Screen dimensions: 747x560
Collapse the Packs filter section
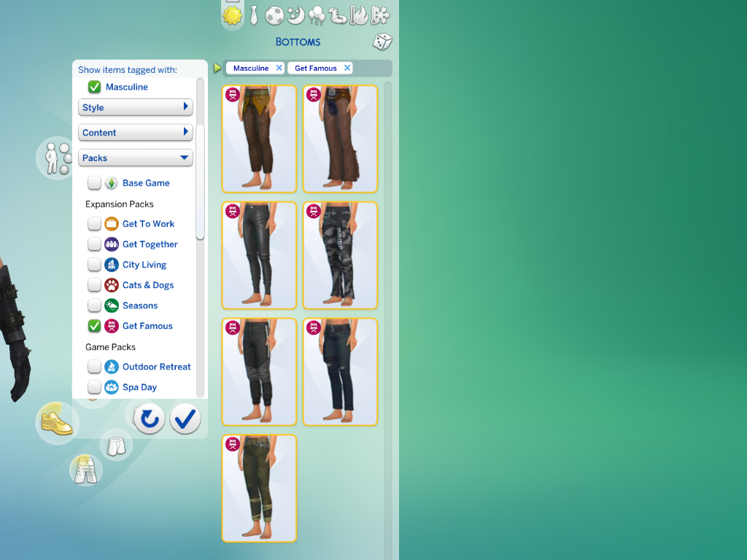coord(135,158)
